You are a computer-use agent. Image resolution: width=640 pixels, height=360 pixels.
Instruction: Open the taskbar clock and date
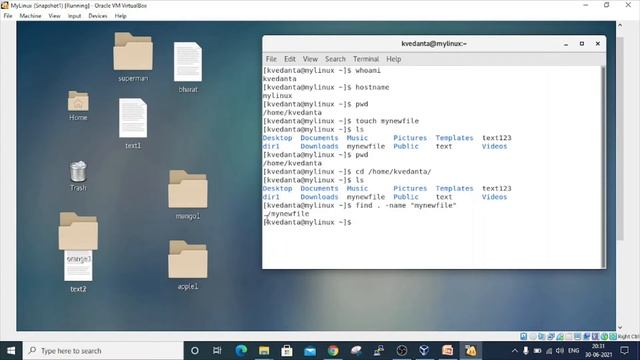(598, 351)
